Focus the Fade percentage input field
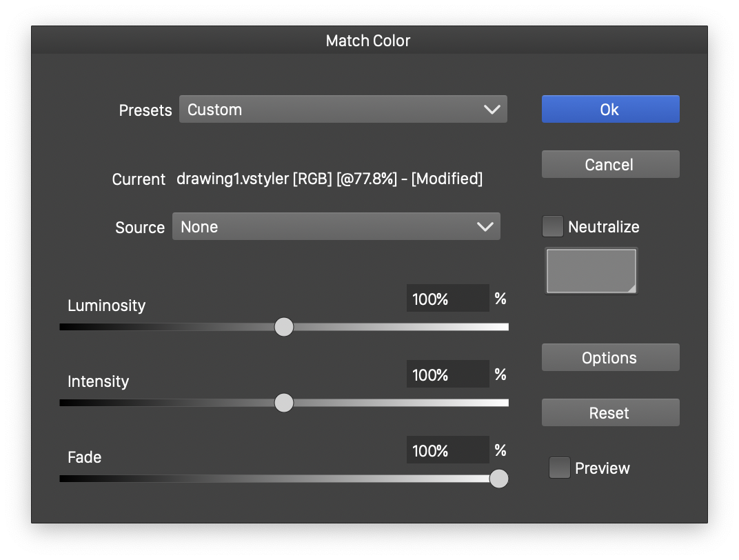 [447, 450]
